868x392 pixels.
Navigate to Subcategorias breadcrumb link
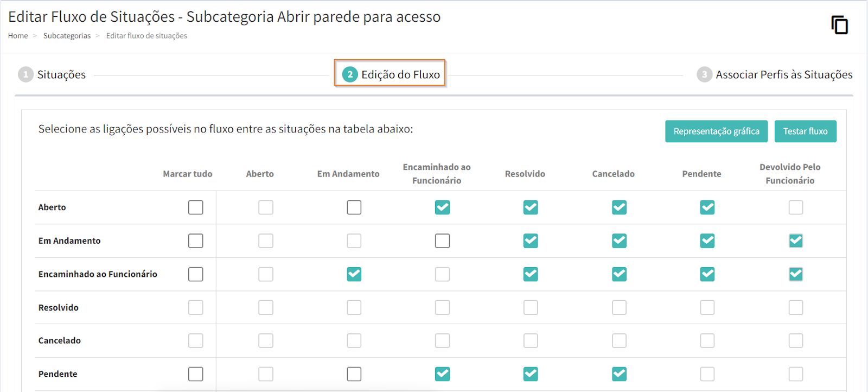click(x=67, y=36)
